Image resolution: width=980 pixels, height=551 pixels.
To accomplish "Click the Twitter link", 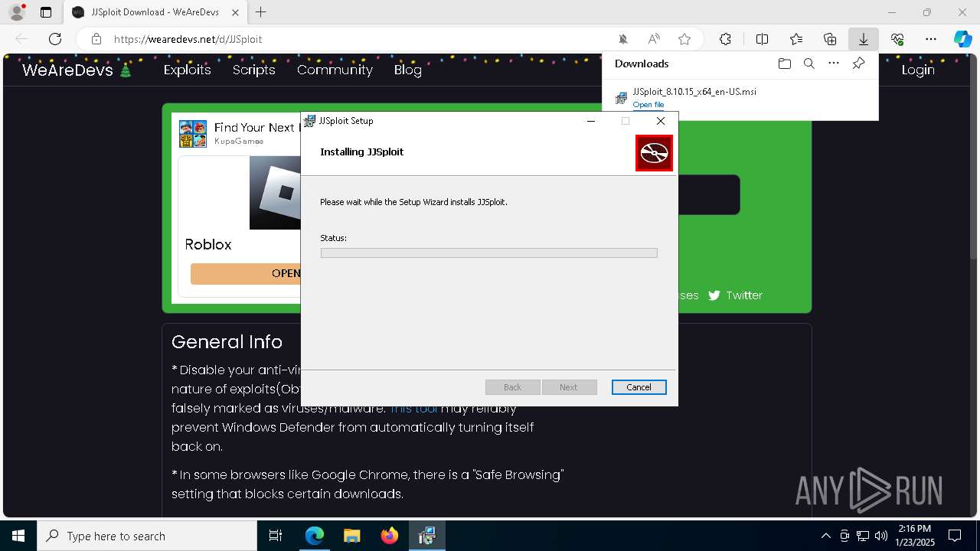I will pos(744,295).
